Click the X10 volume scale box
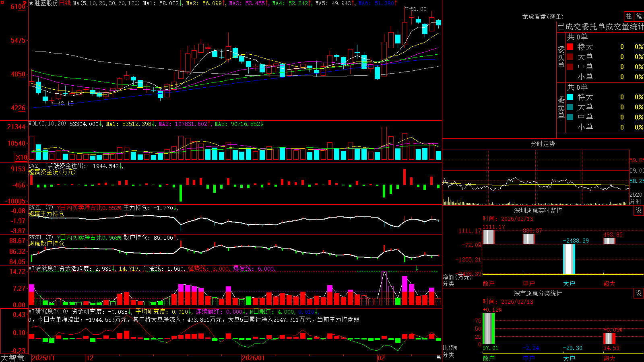 click(21, 157)
